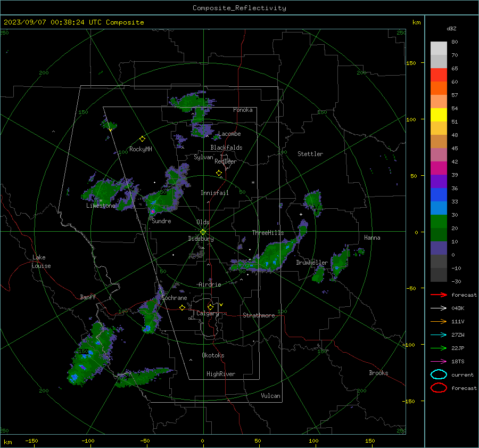Click the Brooks town label

click(x=378, y=373)
